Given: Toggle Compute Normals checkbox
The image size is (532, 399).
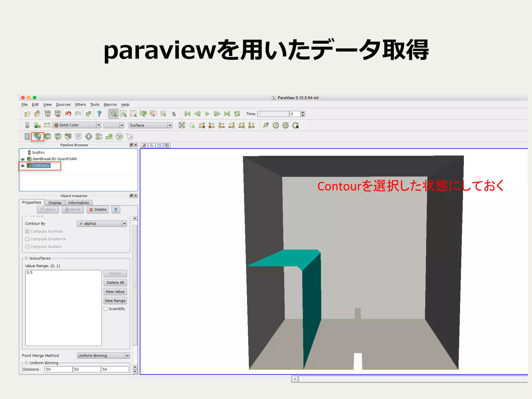Looking at the screenshot, I should point(27,231).
